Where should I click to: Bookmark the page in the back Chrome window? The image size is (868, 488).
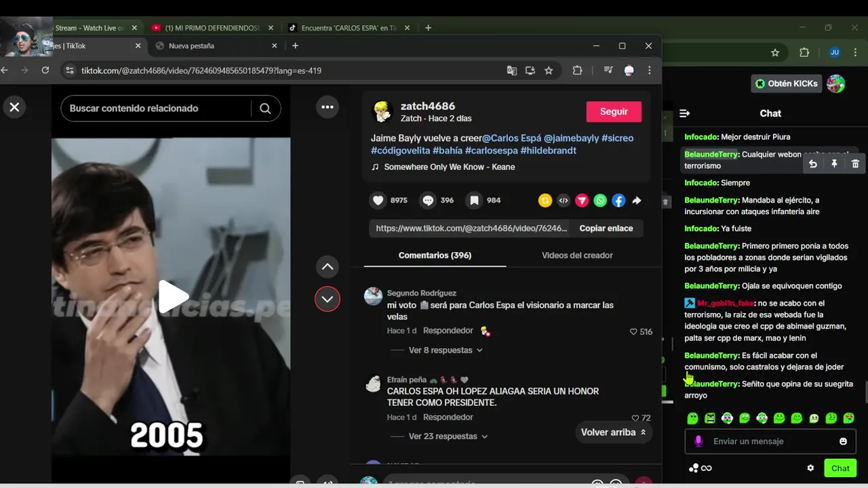pos(775,53)
